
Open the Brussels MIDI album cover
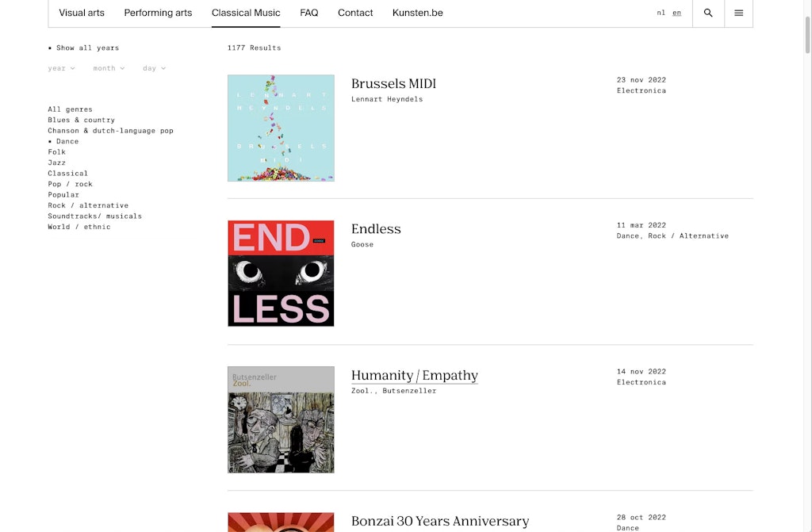click(281, 128)
